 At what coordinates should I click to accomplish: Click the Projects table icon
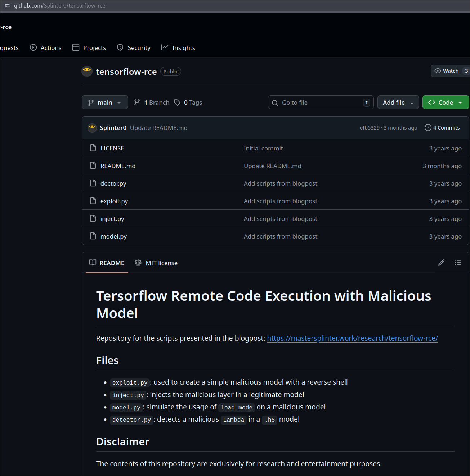tap(76, 47)
